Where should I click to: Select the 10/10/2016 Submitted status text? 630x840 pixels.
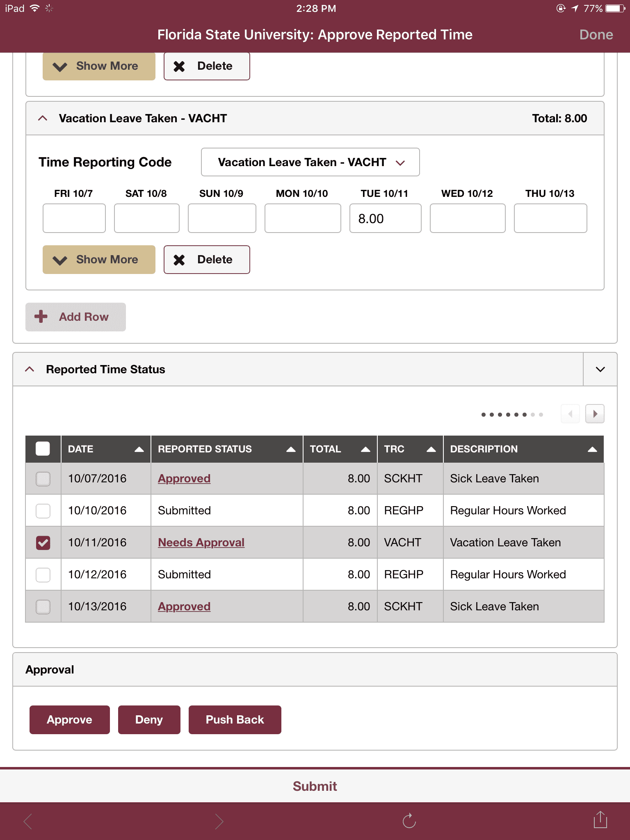[184, 511]
